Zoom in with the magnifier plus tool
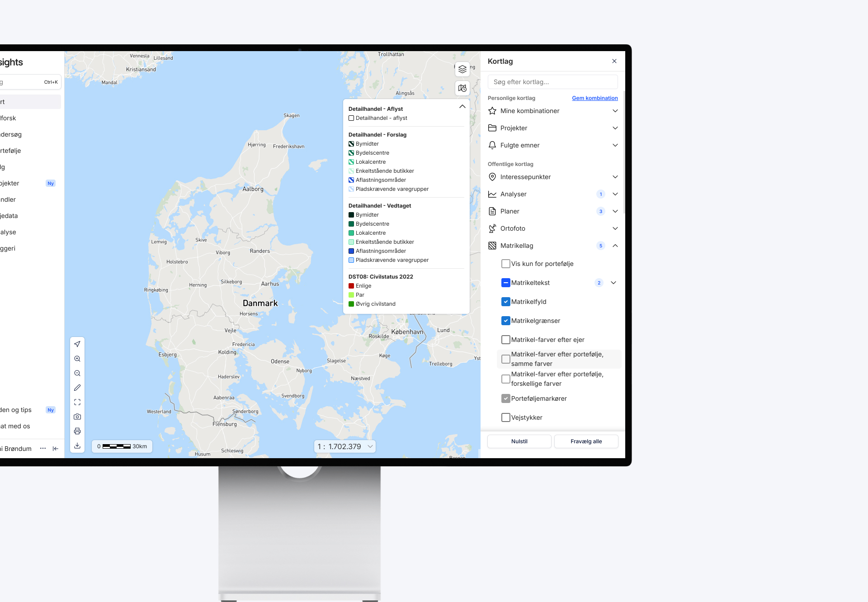 pos(77,359)
